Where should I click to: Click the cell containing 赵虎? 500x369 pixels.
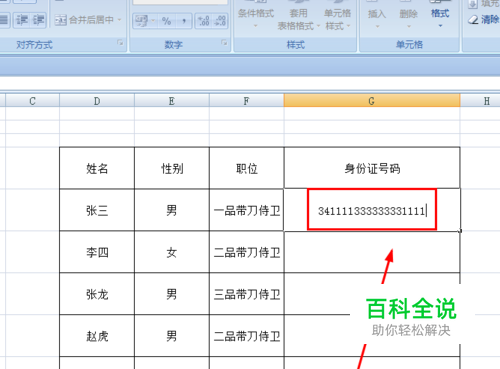pyautogui.click(x=97, y=336)
